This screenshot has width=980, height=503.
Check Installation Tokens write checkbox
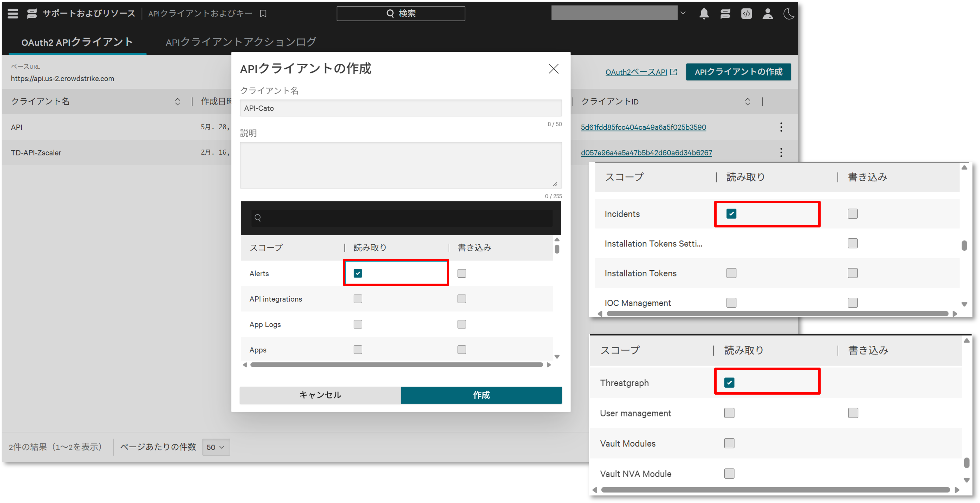point(853,273)
